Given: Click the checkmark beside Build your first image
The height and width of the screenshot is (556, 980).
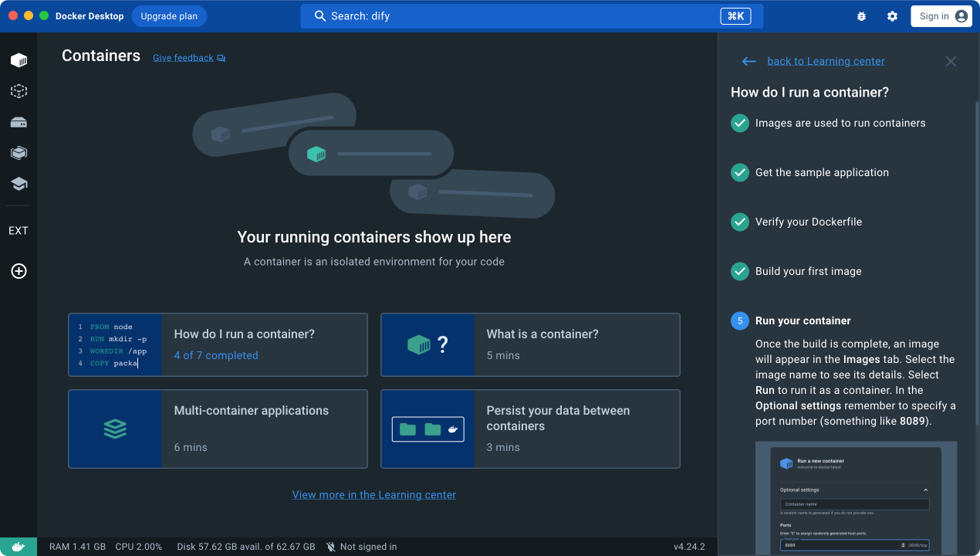Looking at the screenshot, I should tap(740, 271).
